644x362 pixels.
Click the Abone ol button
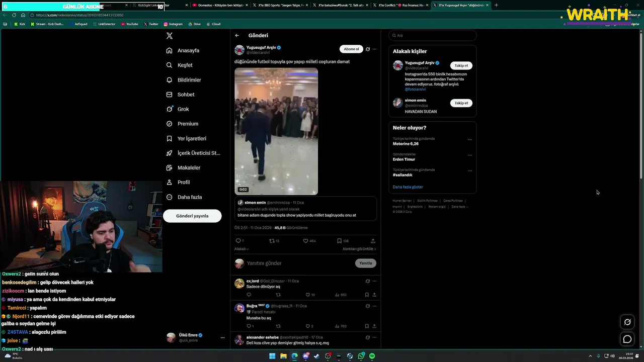coord(351,49)
